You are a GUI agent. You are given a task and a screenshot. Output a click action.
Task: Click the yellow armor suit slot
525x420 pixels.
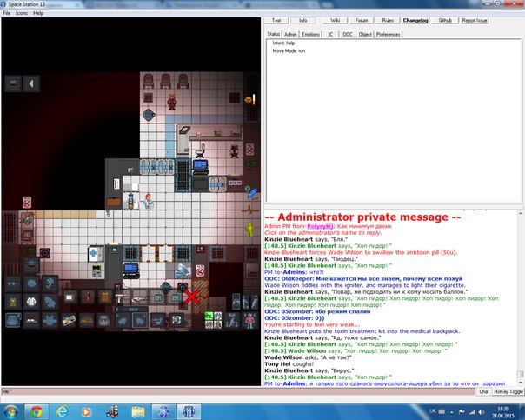click(x=13, y=302)
